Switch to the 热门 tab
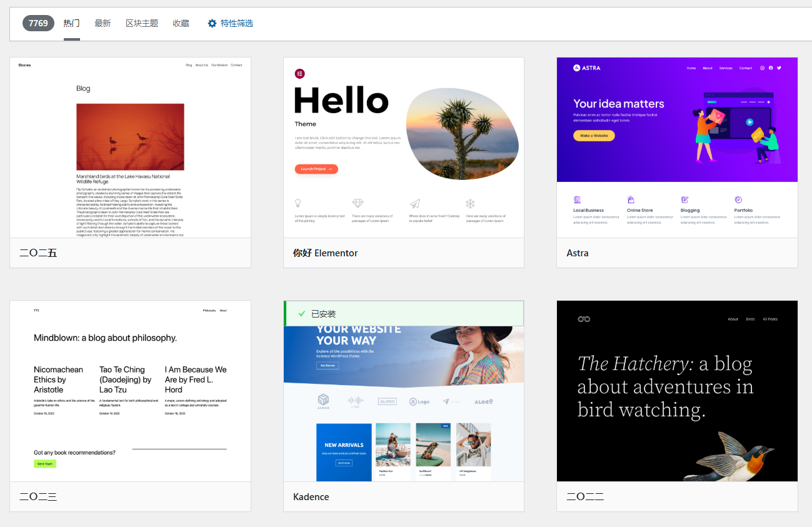This screenshot has height=527, width=812. click(x=71, y=23)
